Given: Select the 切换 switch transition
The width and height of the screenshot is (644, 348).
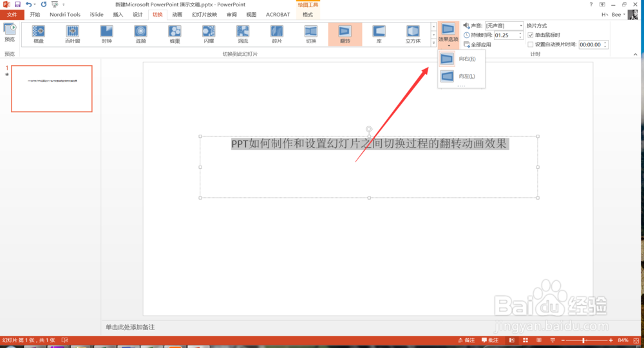Looking at the screenshot, I should click(x=311, y=34).
